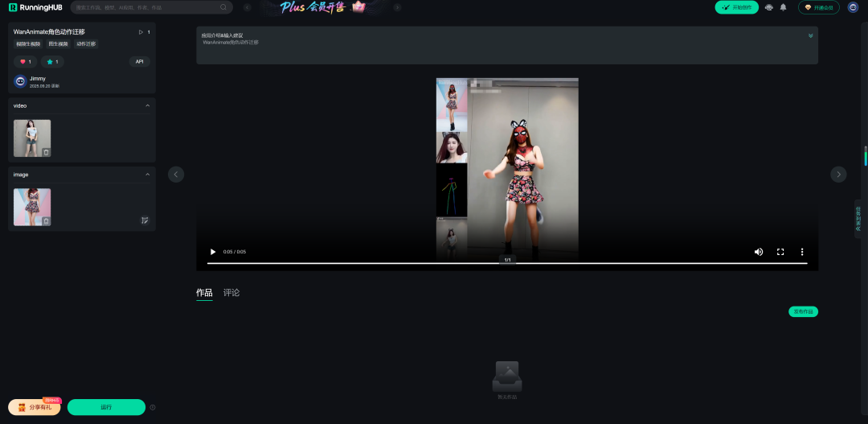Screen dimensions: 868x424
Task: Open the Plus membership banner
Action: 323,7
